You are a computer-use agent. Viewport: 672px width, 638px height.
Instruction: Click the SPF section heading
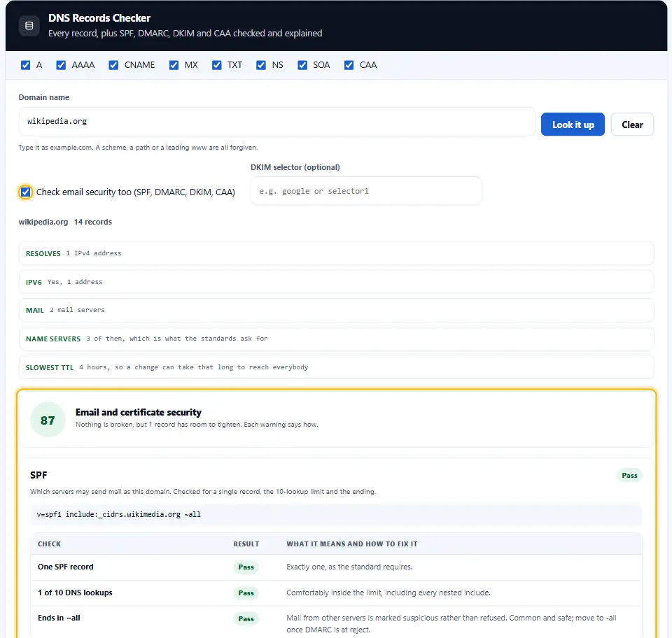coord(38,475)
